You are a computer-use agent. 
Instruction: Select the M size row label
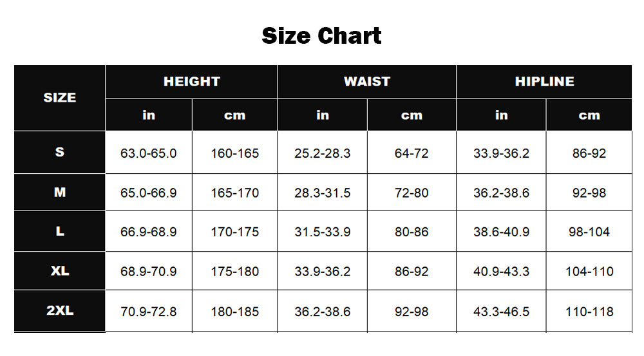(60, 192)
